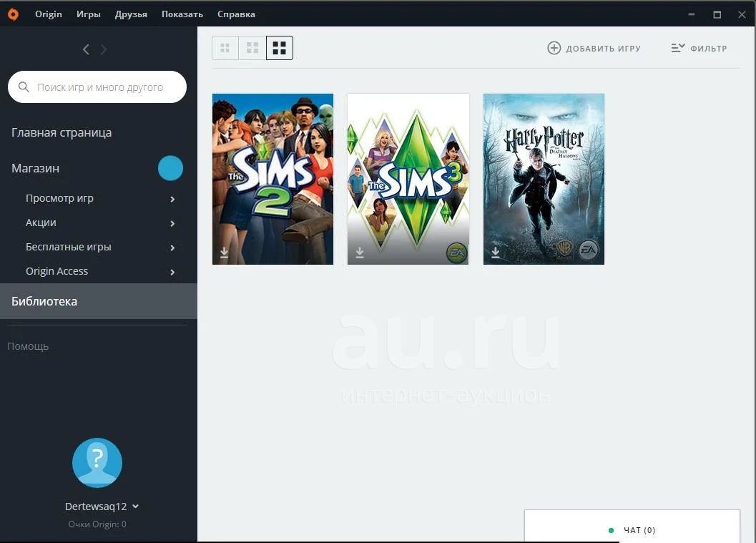Switch to medium tile grid view
The width and height of the screenshot is (756, 543).
252,48
